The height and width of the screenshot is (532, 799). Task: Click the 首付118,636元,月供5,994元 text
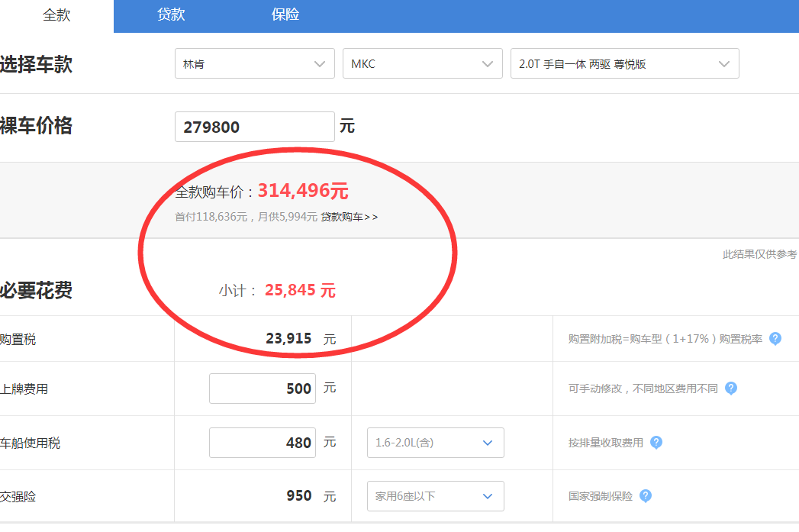(x=246, y=217)
